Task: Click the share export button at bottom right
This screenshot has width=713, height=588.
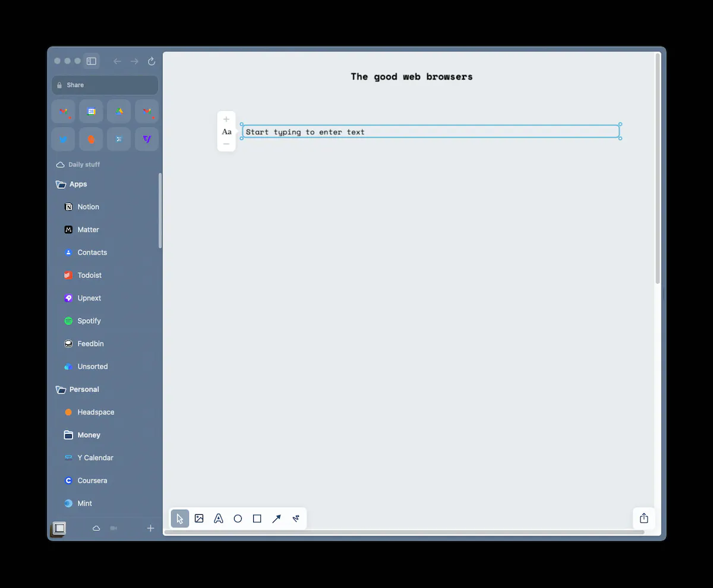Action: 644,519
